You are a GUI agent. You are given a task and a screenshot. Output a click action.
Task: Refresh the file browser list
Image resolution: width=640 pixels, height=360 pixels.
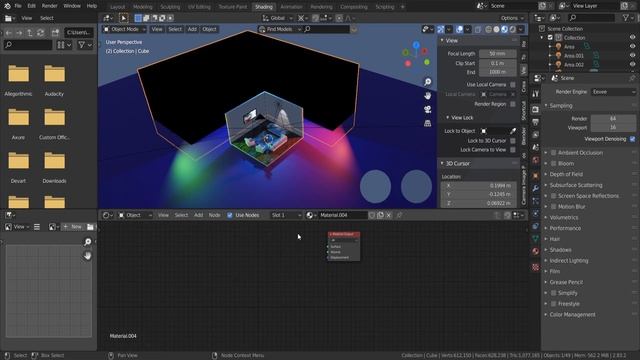[x=40, y=32]
